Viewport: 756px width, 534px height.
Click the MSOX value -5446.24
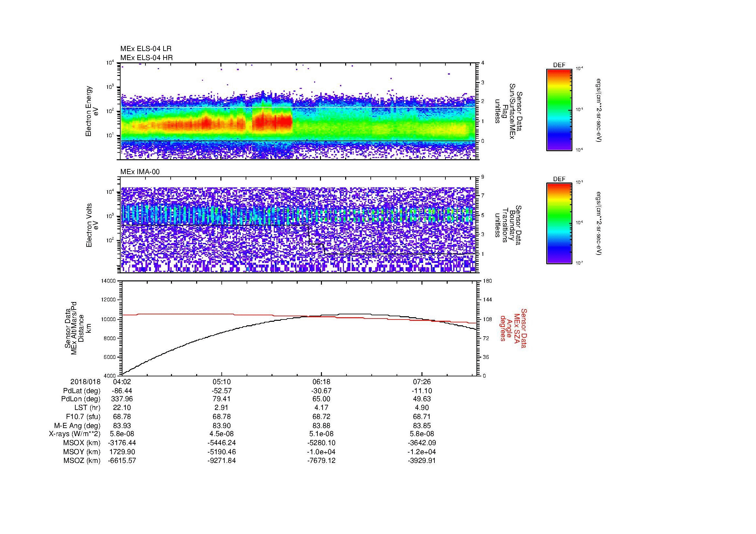point(222,443)
